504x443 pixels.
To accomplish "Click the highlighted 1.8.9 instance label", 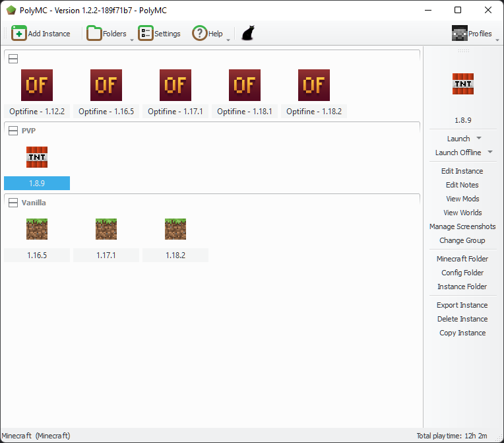I will (x=37, y=183).
